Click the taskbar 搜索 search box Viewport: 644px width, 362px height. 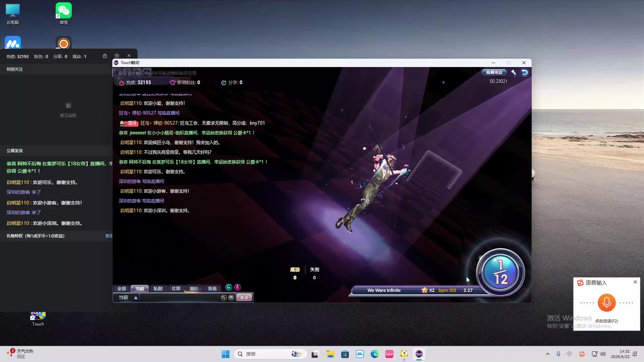coord(270,354)
